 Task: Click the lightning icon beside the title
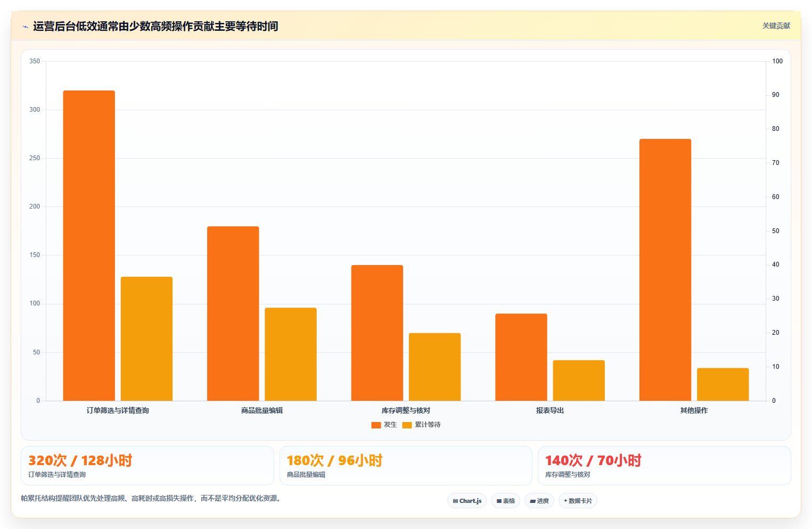point(25,27)
